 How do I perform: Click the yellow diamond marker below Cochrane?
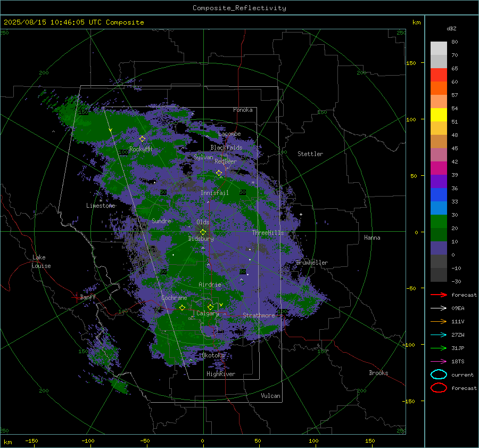coord(183,307)
